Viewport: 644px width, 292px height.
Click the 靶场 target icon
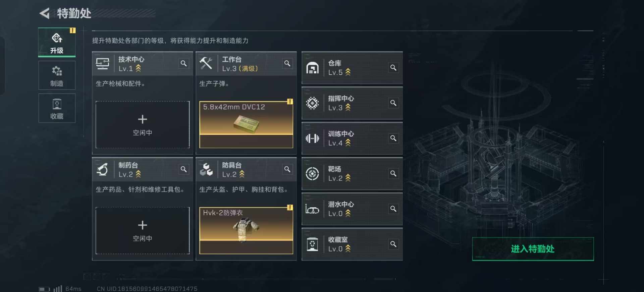point(312,173)
